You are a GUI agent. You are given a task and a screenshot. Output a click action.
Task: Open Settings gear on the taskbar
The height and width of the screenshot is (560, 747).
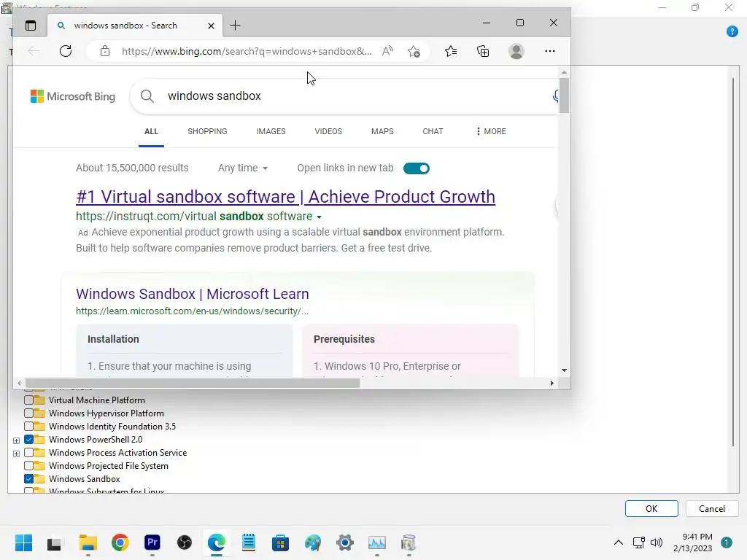pos(345,542)
